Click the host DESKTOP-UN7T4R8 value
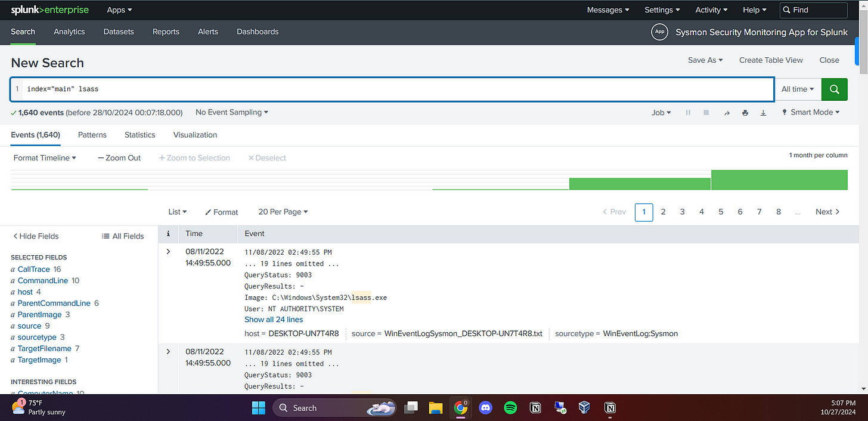Screen dimensions: 868x421 [303, 334]
